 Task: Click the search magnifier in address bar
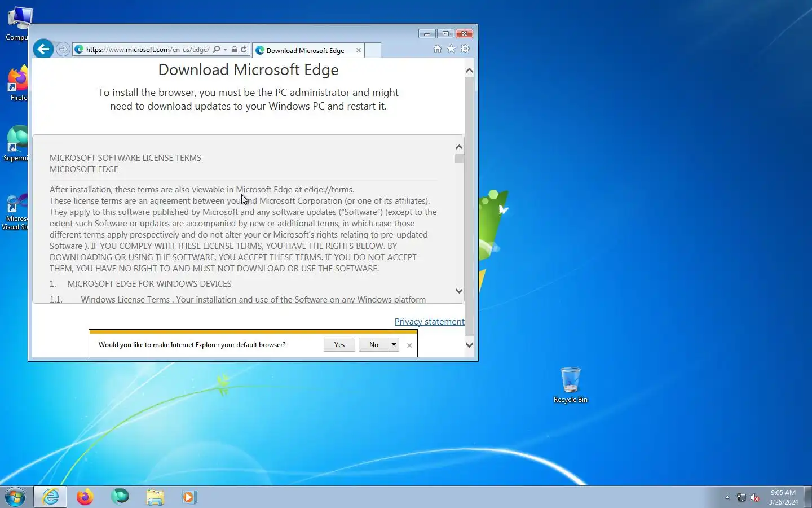coord(216,49)
